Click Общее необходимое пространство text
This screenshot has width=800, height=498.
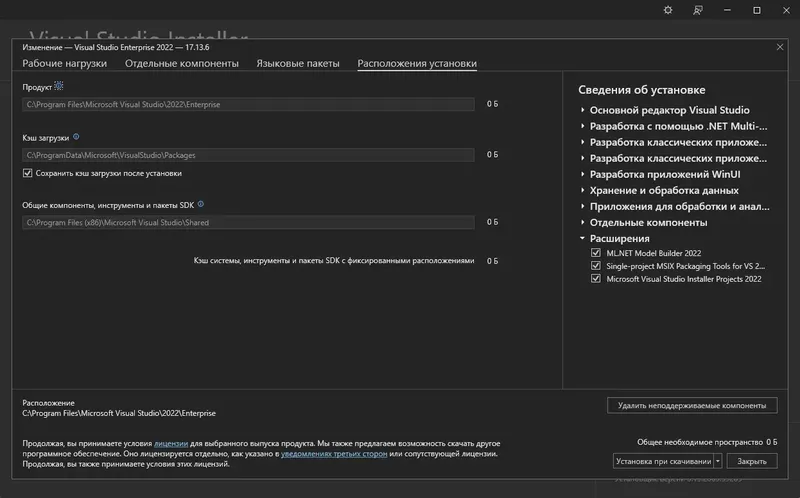[x=699, y=442]
